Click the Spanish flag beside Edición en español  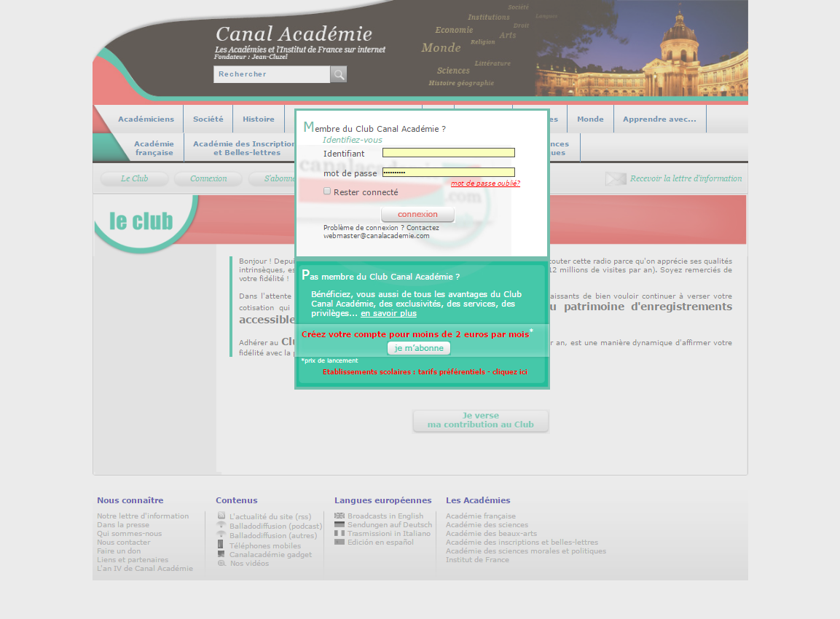pos(339,542)
